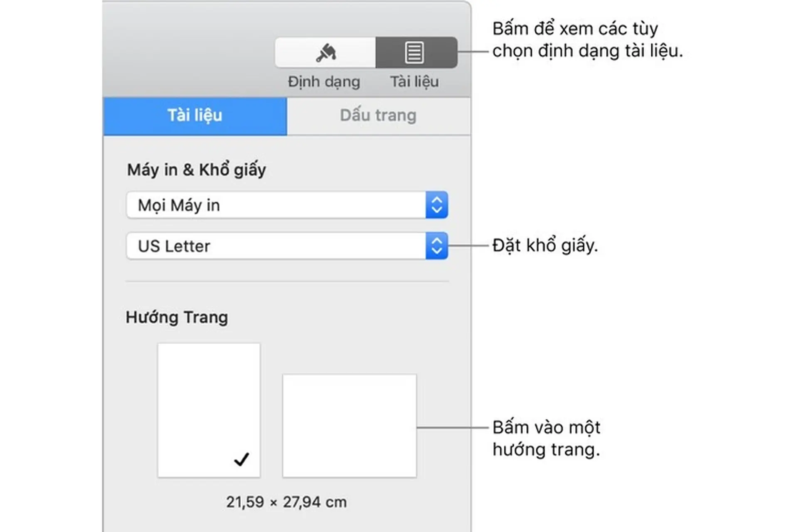Viewport: 798px width, 532px height.
Task: Open the Mọi Máy in printer dropdown
Action: pos(287,205)
